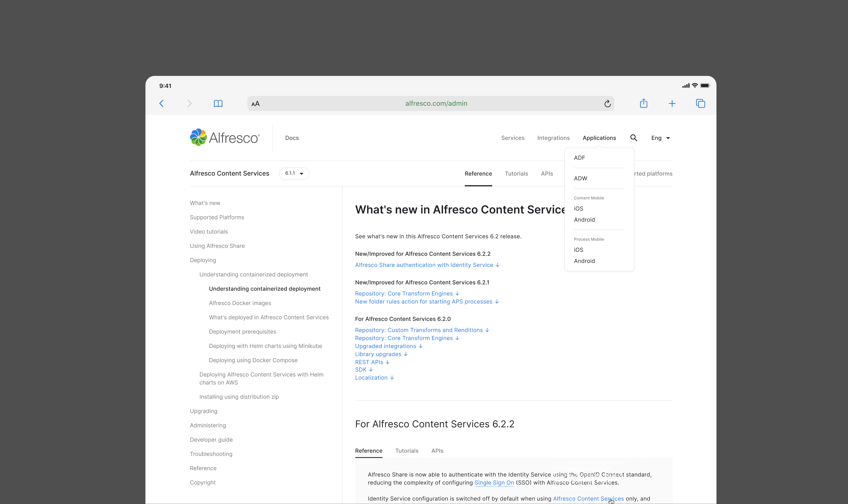Tap the share icon in toolbar
The image size is (848, 504).
point(643,103)
